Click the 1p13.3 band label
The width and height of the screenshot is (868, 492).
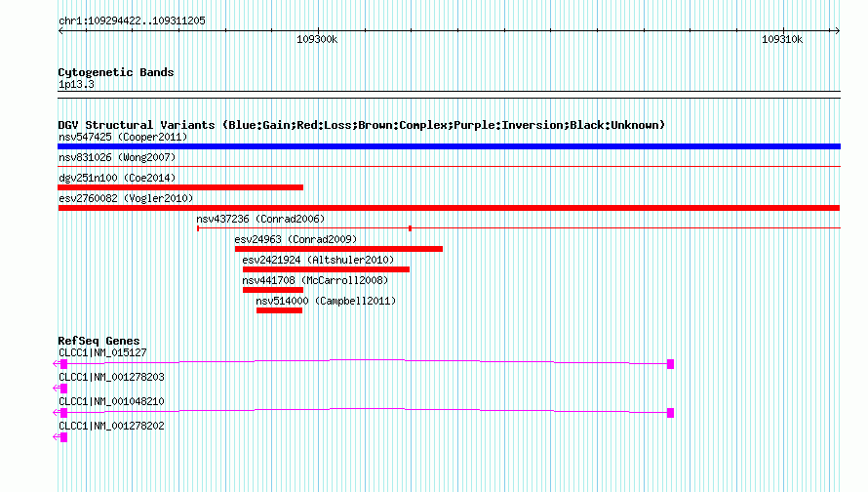tap(76, 84)
